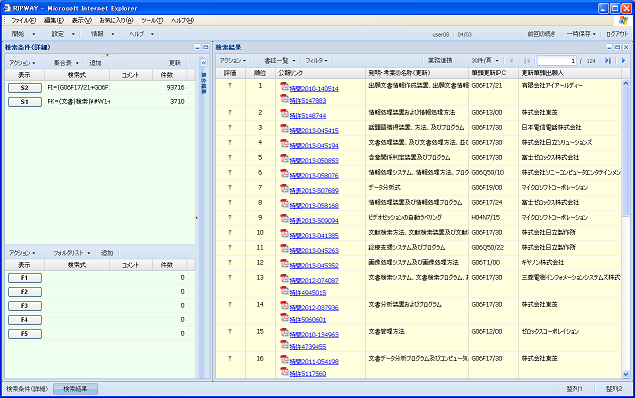This screenshot has height=398, width=635.
Task: Open the 編集(E) menu
Action: [x=53, y=20]
